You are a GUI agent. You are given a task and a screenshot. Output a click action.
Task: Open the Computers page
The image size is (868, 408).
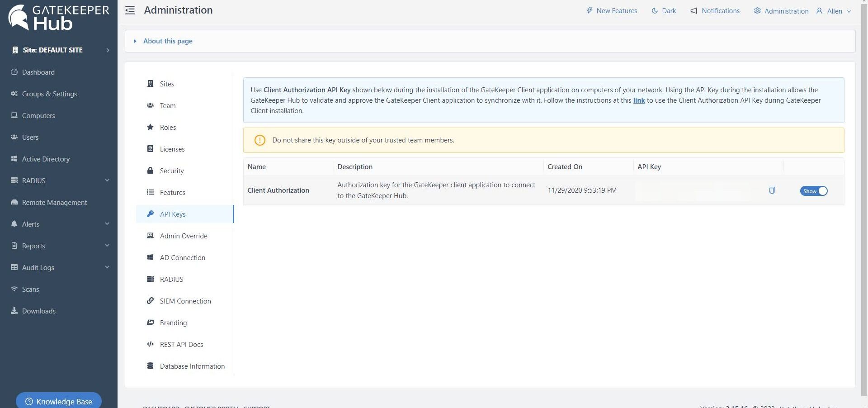38,115
